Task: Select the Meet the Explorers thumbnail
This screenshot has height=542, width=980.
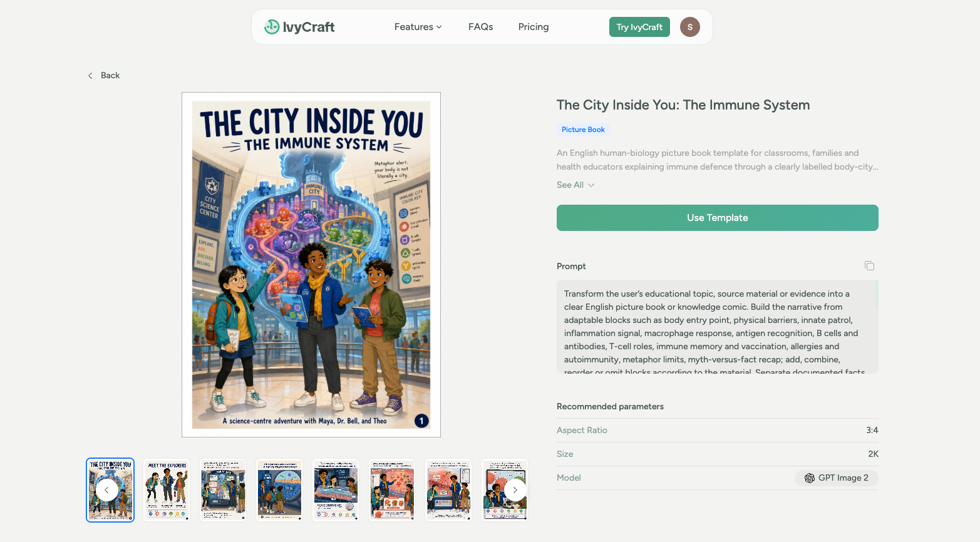Action: click(167, 490)
